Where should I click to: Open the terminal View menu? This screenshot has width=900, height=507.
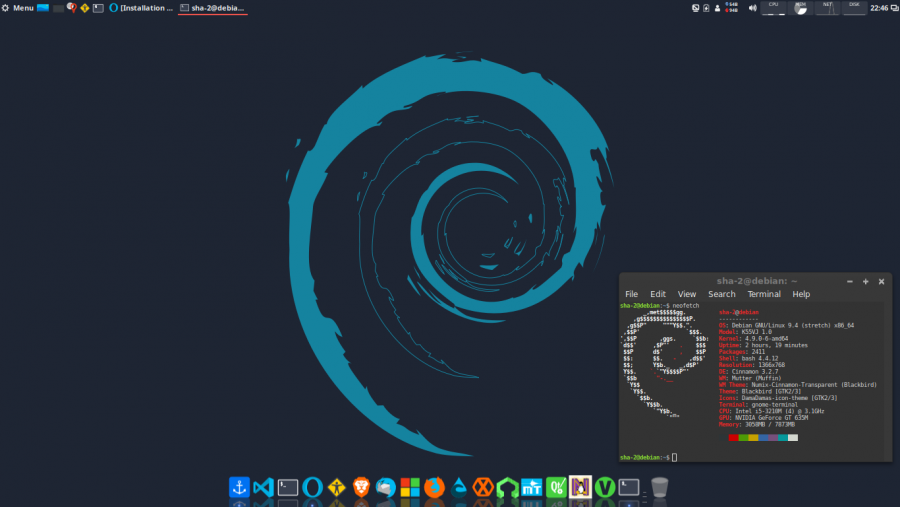coord(687,294)
